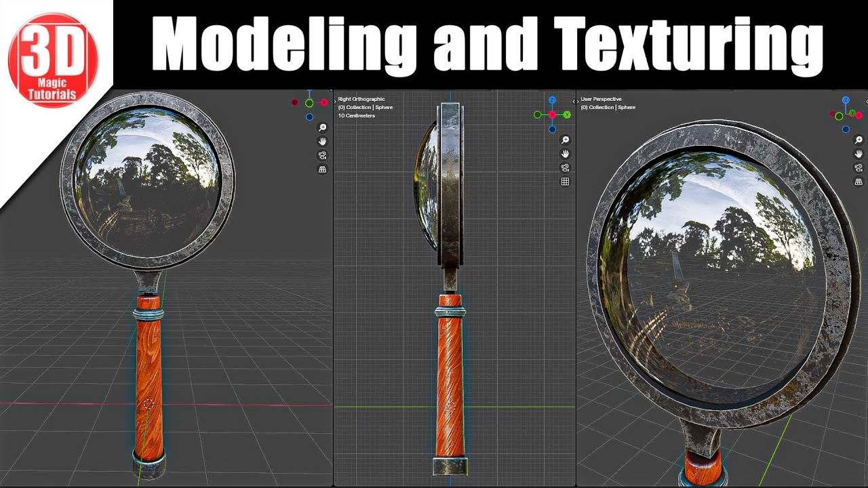868x488 pixels.
Task: Toggle camera view icon in User Perspective viewport
Action: coord(859,168)
